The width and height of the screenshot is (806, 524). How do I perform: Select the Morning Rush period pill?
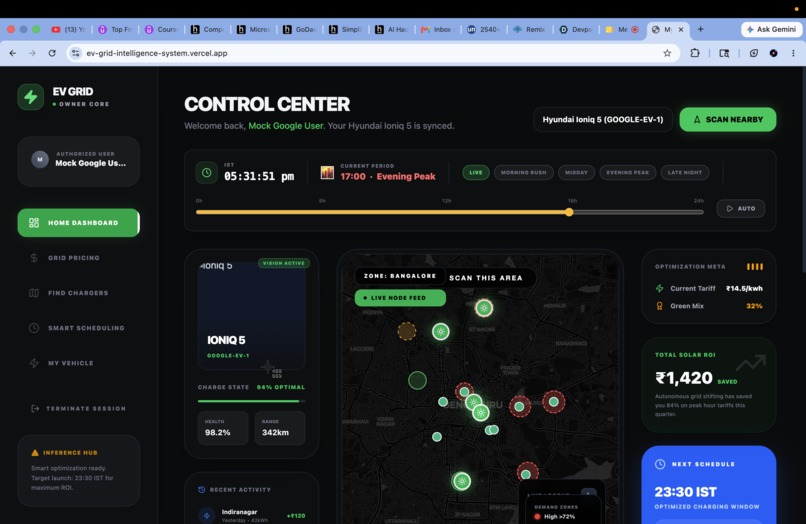[x=523, y=172]
